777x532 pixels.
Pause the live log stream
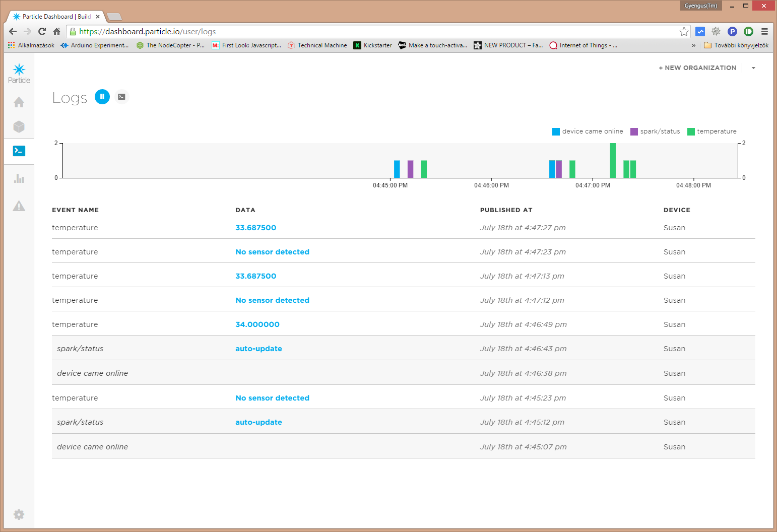tap(102, 97)
